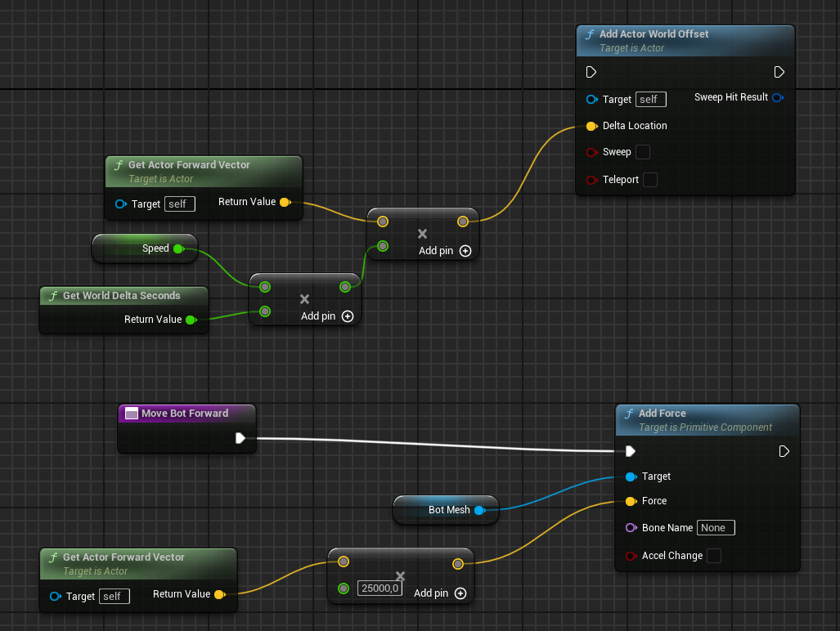Toggle the Accel Change checkbox on Add Force
Screen dimensions: 840x631
click(x=714, y=556)
